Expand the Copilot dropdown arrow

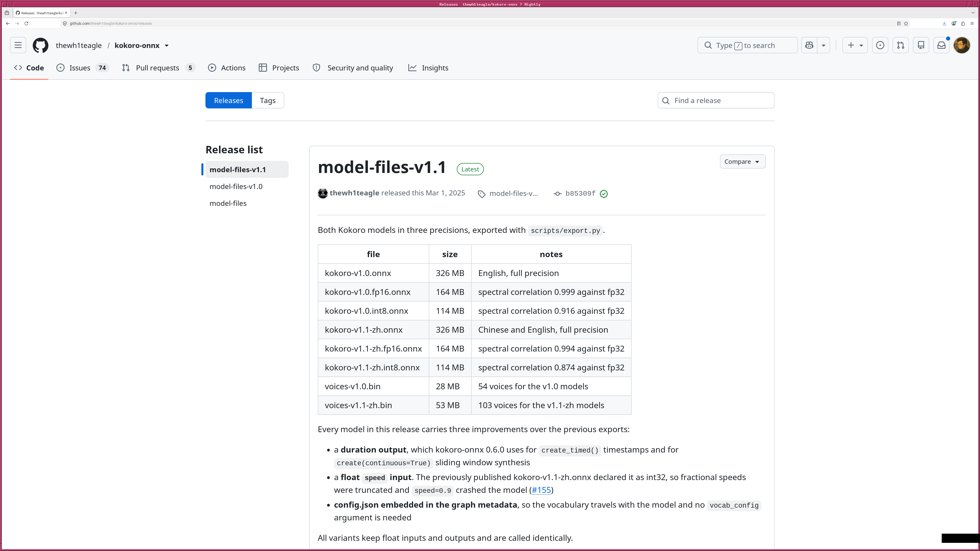[x=824, y=45]
